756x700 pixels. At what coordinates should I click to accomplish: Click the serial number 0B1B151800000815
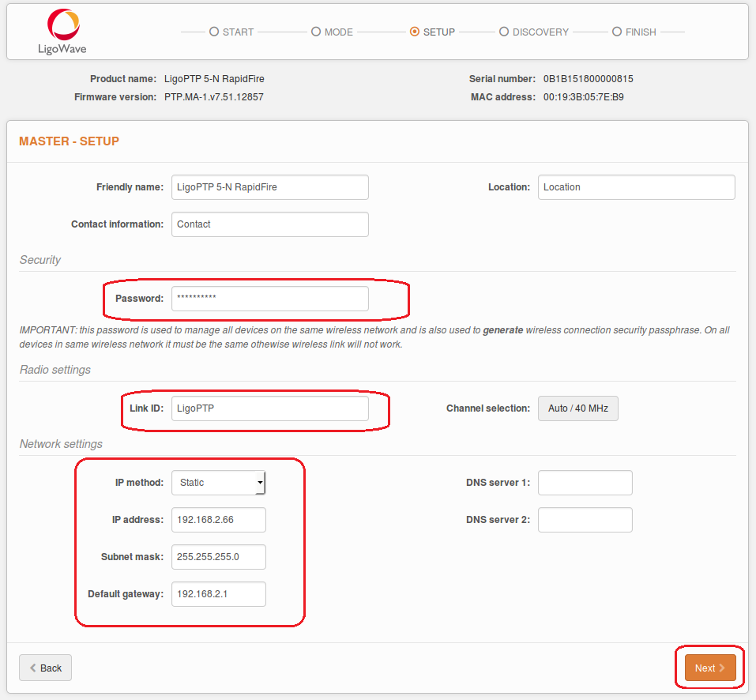(x=589, y=78)
